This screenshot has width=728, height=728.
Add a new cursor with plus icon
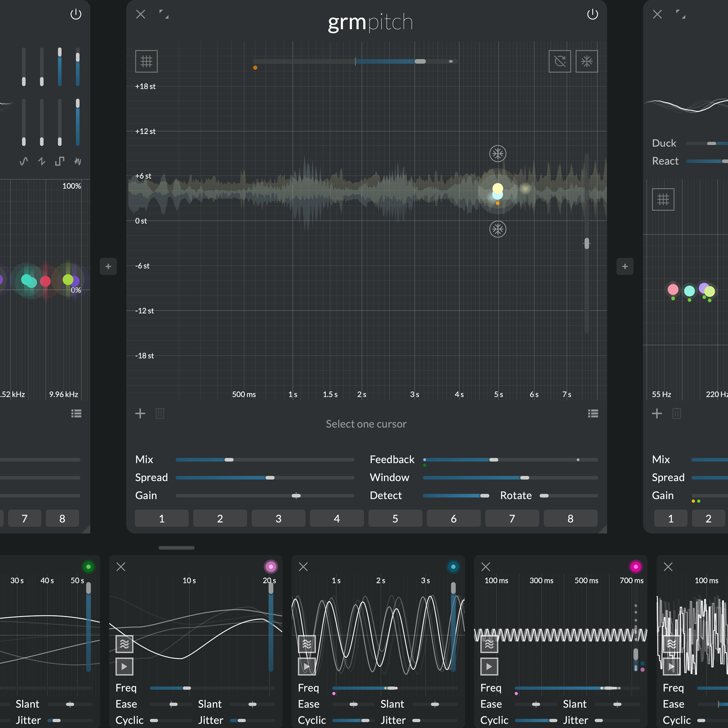point(140,414)
